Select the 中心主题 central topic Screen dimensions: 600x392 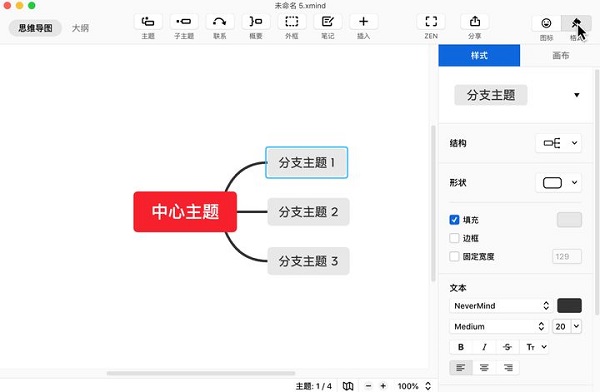click(x=185, y=212)
